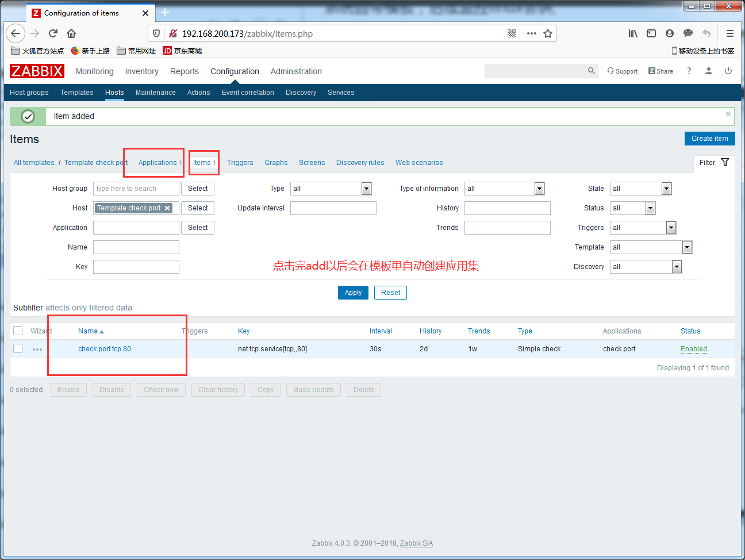
Task: Open Firefox library icon
Action: tap(633, 33)
